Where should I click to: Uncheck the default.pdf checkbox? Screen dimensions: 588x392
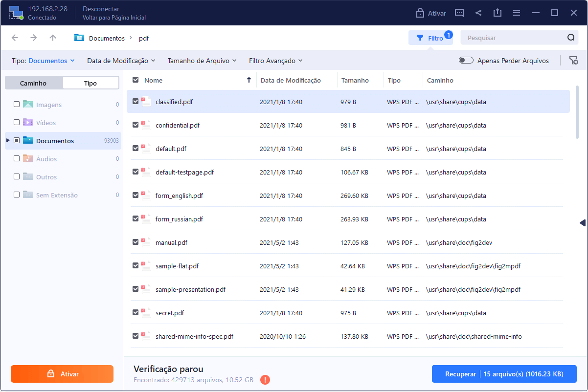(136, 149)
